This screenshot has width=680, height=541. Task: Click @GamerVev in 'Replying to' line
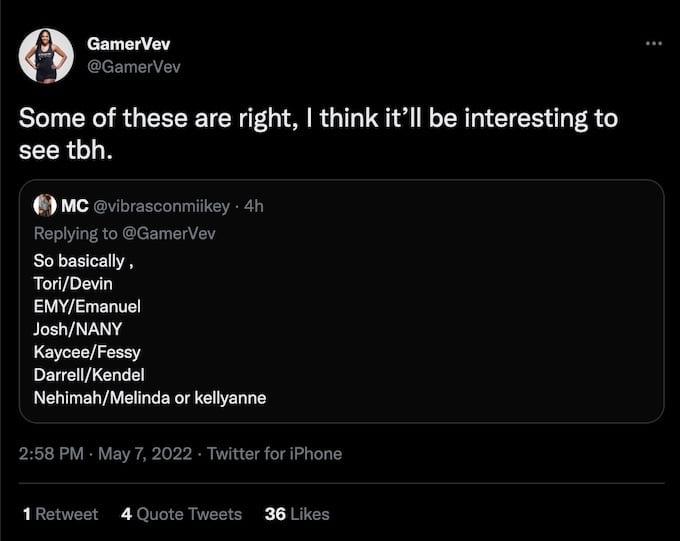tap(169, 233)
